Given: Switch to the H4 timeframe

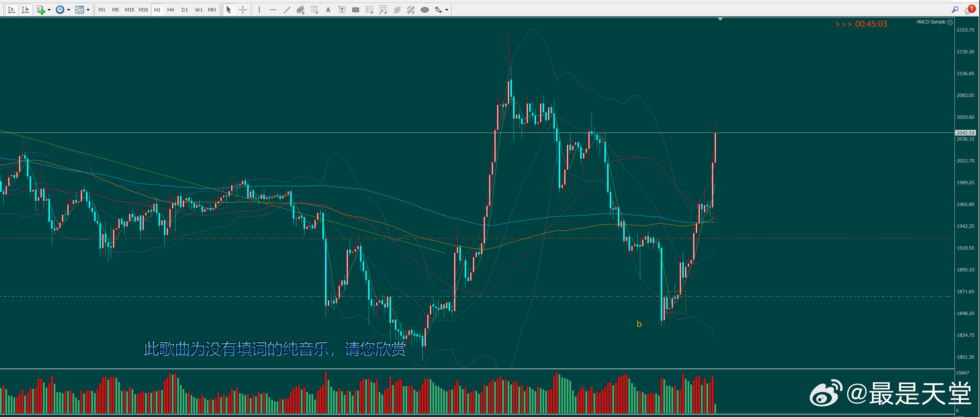Looking at the screenshot, I should click(x=171, y=10).
